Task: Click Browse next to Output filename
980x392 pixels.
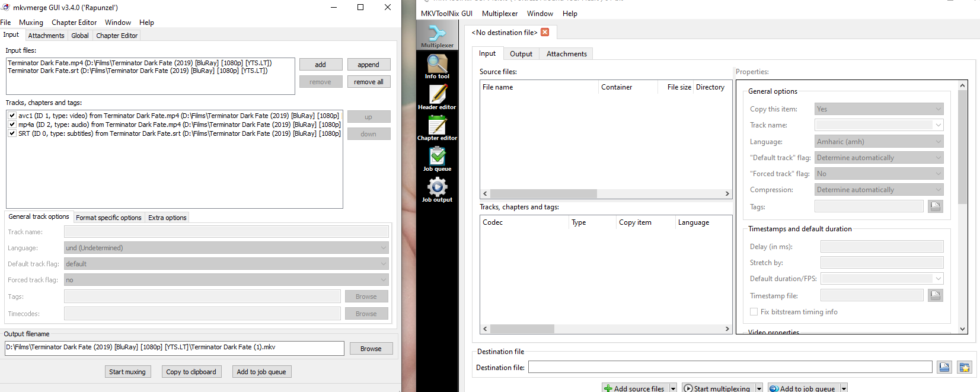Action: [x=371, y=349]
